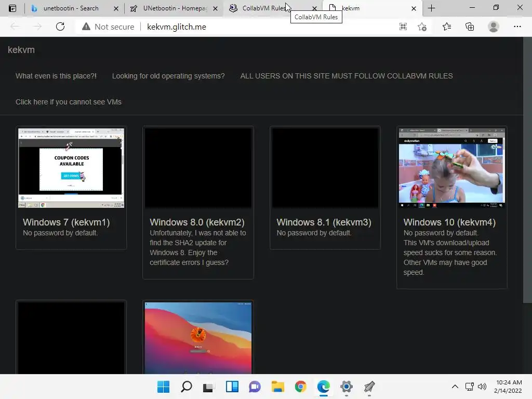The height and width of the screenshot is (399, 532).
Task: Refresh the kekvm page
Action: [x=60, y=26]
